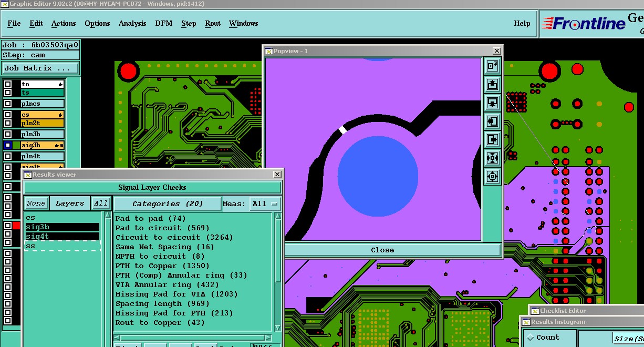Image resolution: width=644 pixels, height=347 pixels.
Task: Open the Actions menu
Action: (64, 23)
